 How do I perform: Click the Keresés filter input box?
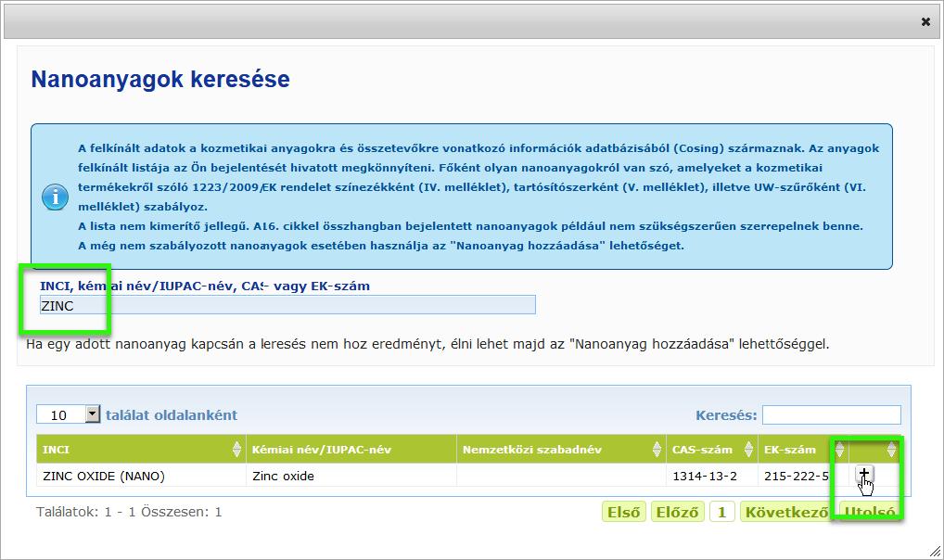pyautogui.click(x=832, y=414)
